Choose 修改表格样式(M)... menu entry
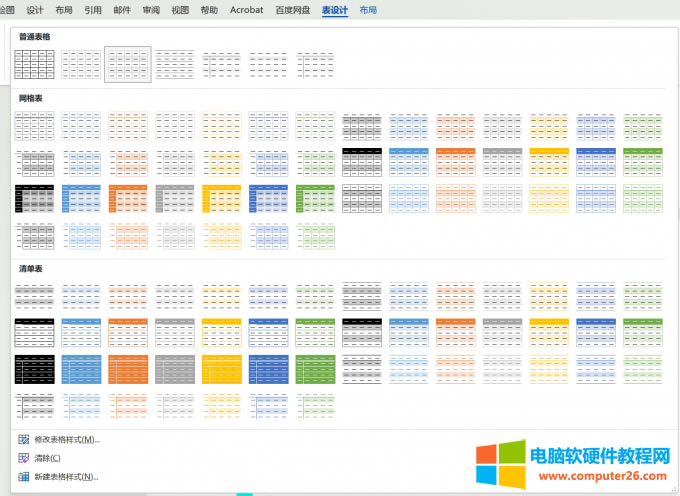 click(66, 440)
